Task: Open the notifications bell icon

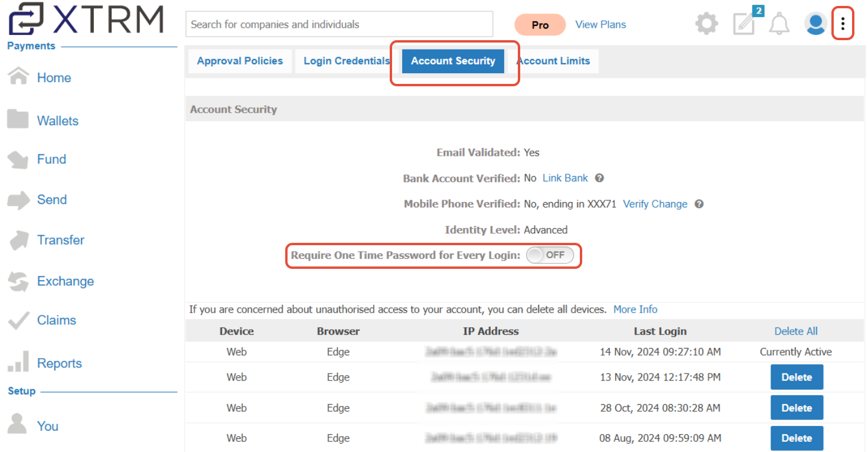Action: pos(779,24)
